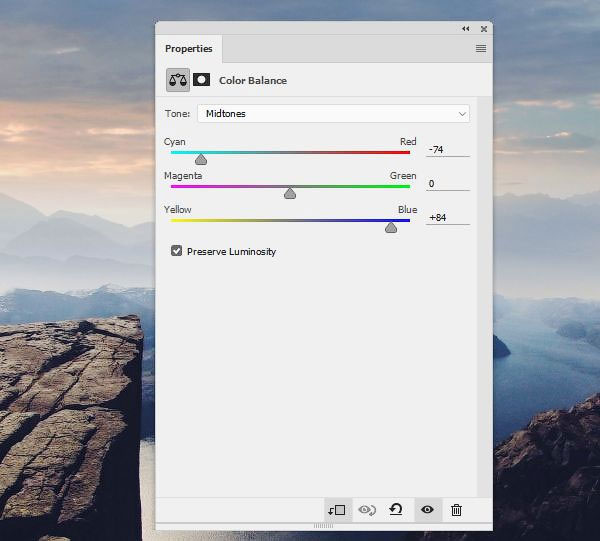Screen dimensions: 600x541
Task: Select the layer mask icon
Action: tap(202, 80)
